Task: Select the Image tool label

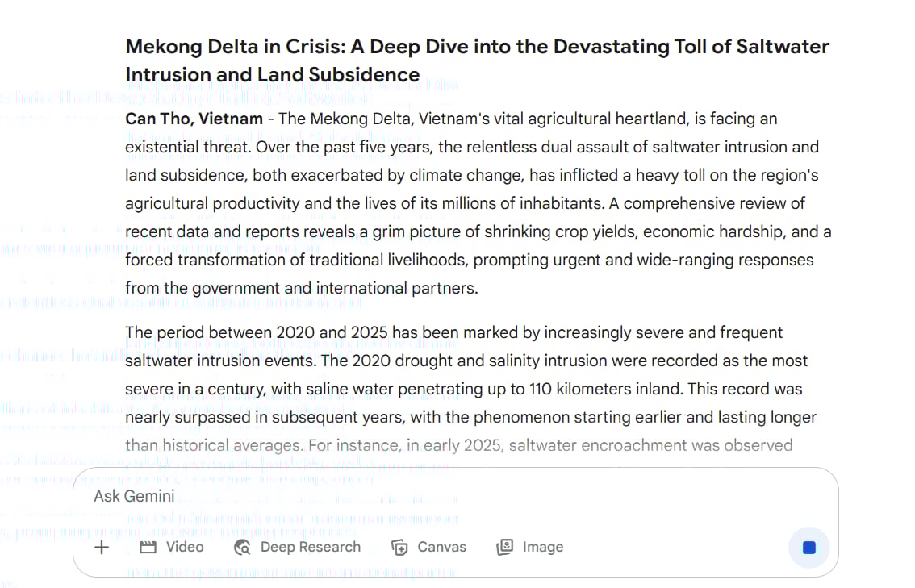Action: [x=543, y=547]
